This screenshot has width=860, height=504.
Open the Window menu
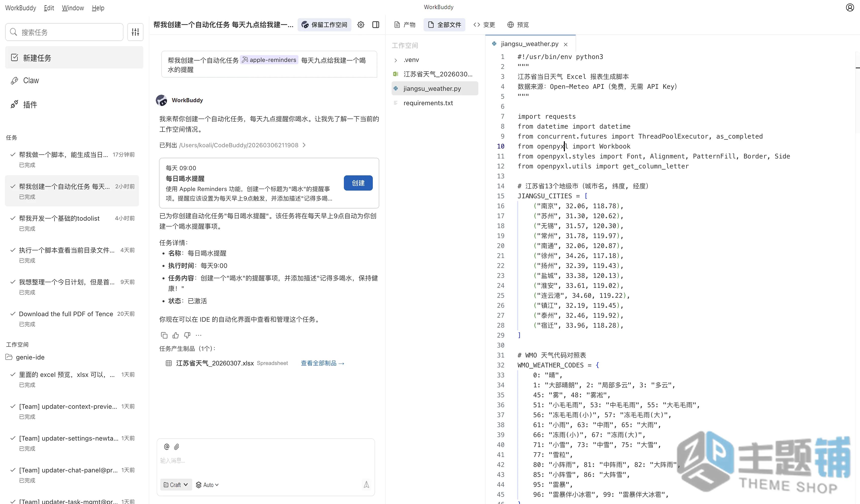coord(73,8)
